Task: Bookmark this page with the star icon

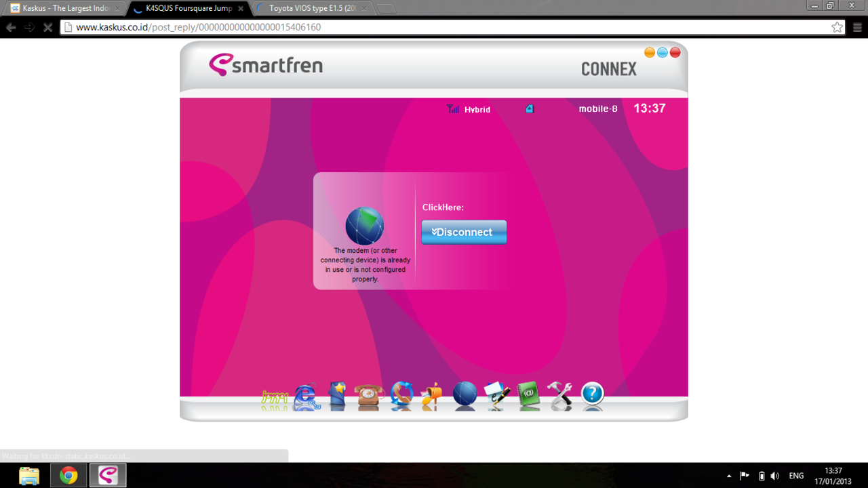Action: 837,27
